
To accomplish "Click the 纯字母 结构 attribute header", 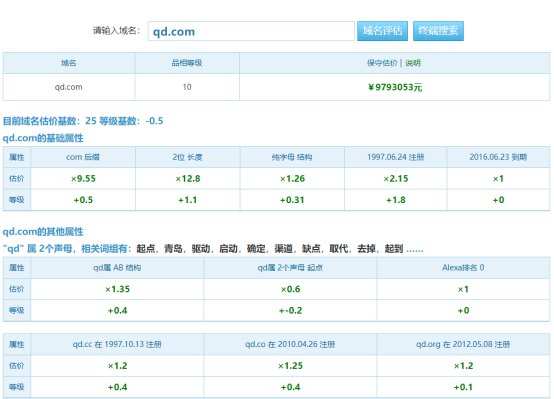I will 292,157.
